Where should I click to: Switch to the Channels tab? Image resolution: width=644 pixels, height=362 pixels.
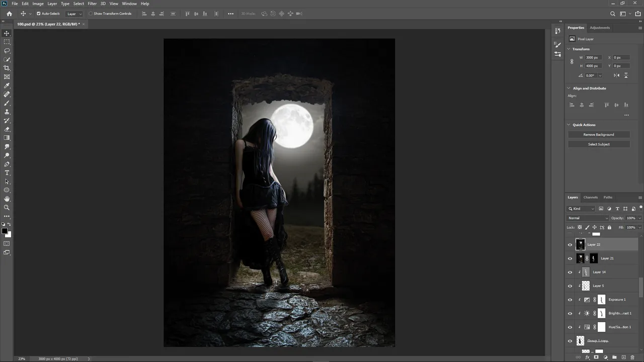point(591,197)
